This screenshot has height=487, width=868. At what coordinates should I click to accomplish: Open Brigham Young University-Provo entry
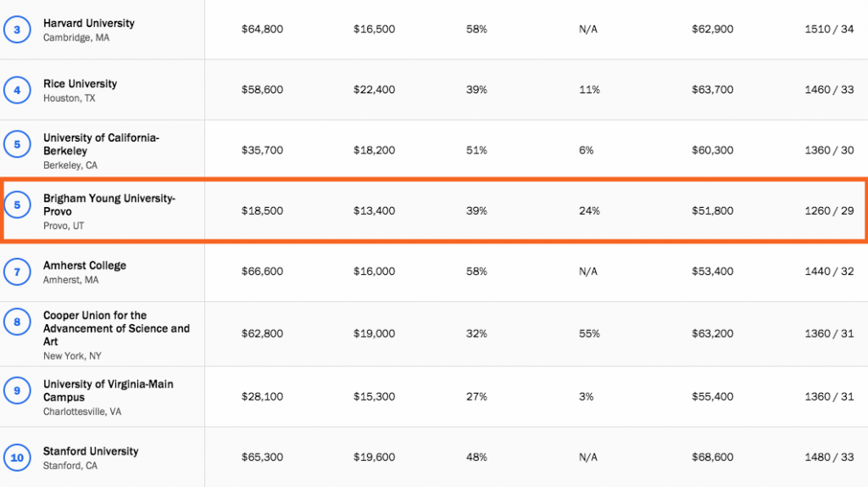(109, 204)
